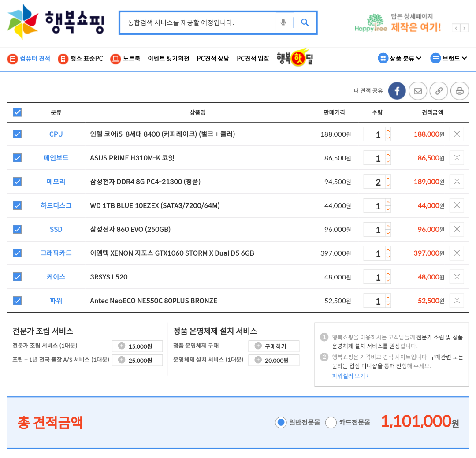Uncheck the 케이스 row checkbox

[17, 277]
